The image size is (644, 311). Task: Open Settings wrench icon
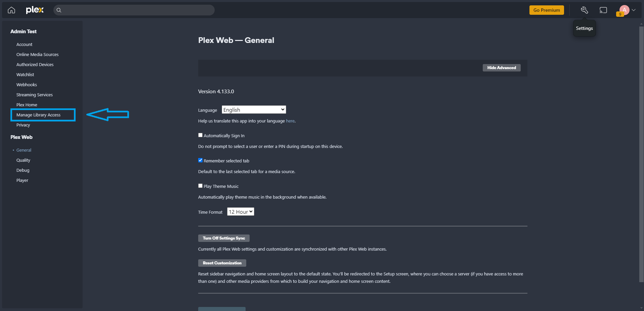[584, 10]
